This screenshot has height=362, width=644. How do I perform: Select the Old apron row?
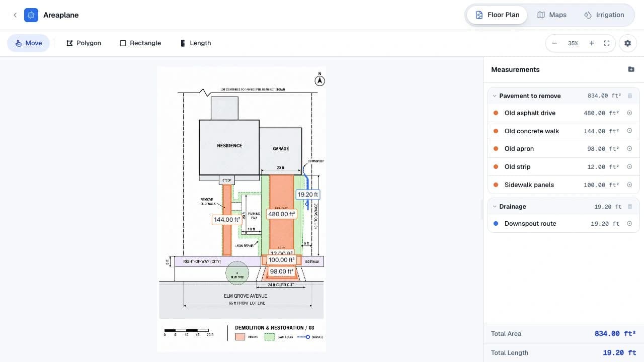coord(563,149)
